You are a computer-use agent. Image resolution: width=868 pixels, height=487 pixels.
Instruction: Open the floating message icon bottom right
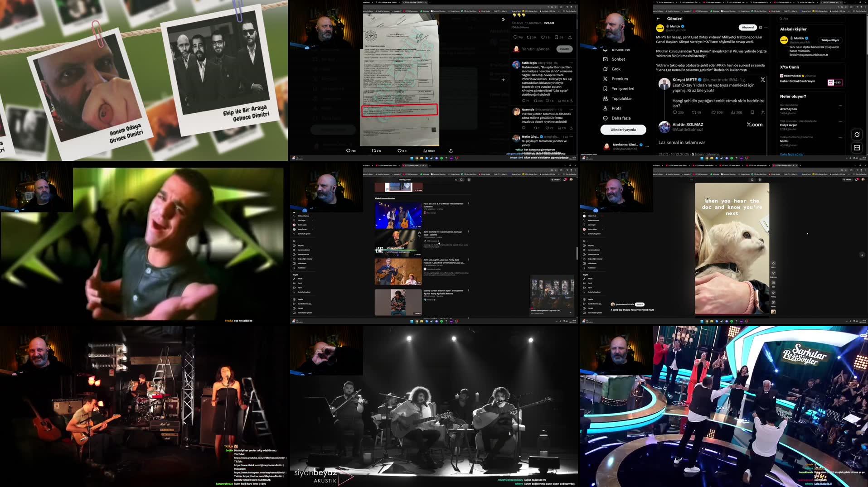pos(857,147)
